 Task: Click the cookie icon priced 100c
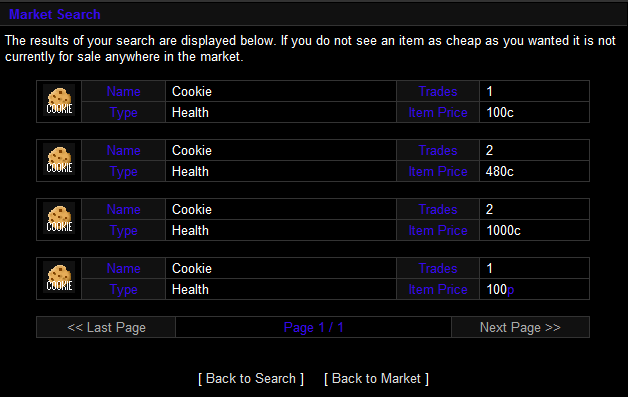click(x=59, y=101)
